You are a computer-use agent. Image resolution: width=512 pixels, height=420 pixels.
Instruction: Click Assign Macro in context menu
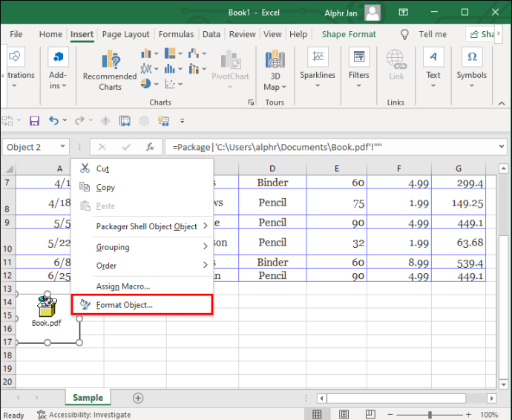(123, 286)
